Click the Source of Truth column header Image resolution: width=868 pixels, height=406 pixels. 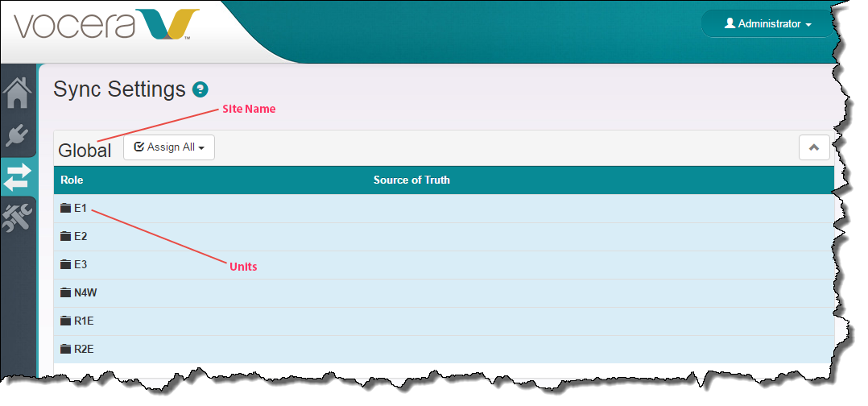click(411, 180)
